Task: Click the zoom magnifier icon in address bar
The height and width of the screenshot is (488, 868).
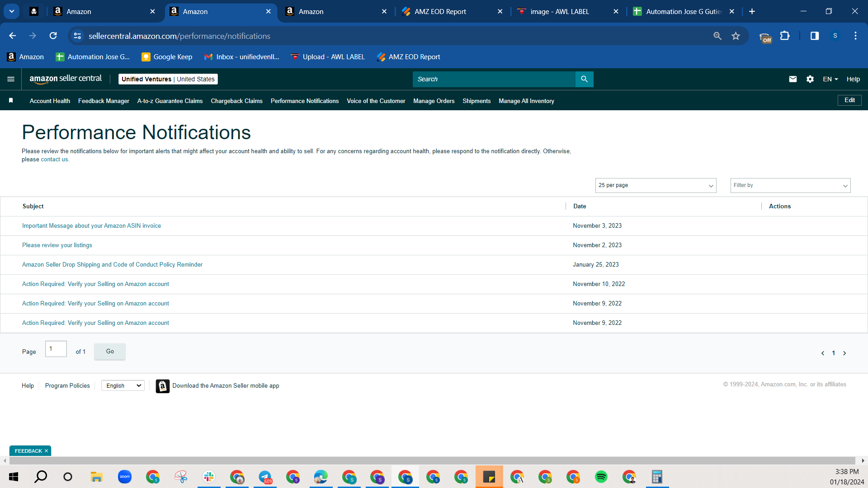Action: click(x=717, y=36)
